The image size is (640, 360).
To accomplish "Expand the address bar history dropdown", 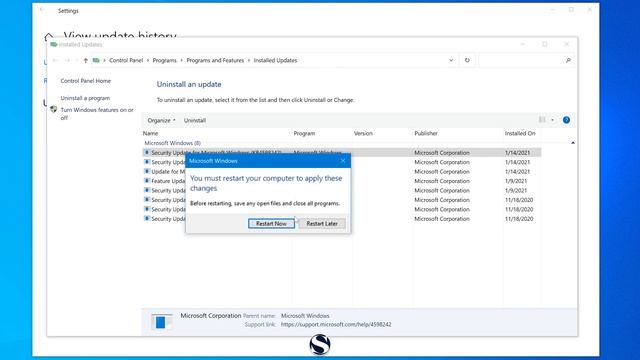I will click(x=451, y=60).
